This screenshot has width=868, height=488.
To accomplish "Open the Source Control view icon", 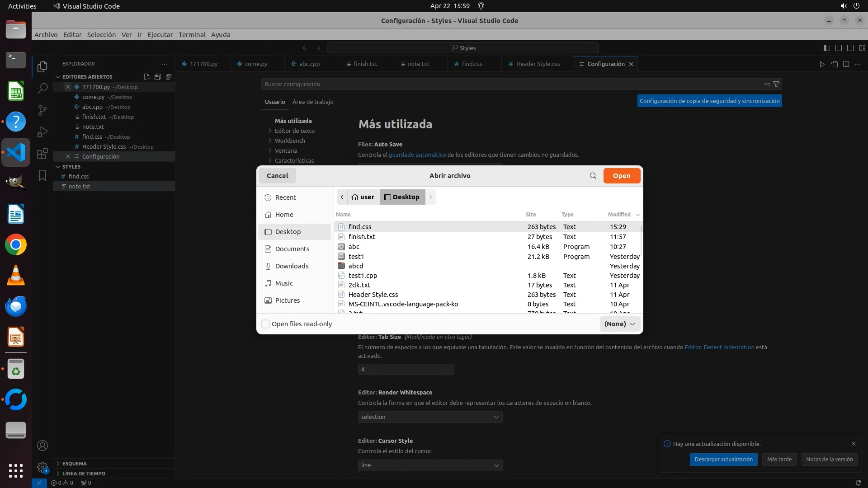I will click(42, 110).
